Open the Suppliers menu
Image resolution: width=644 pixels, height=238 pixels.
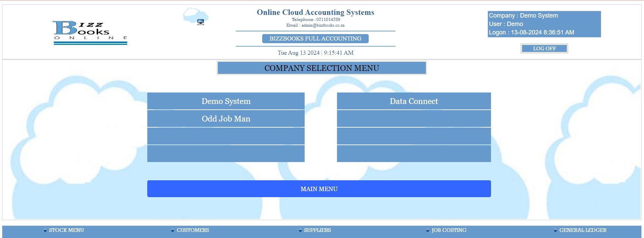[317, 230]
